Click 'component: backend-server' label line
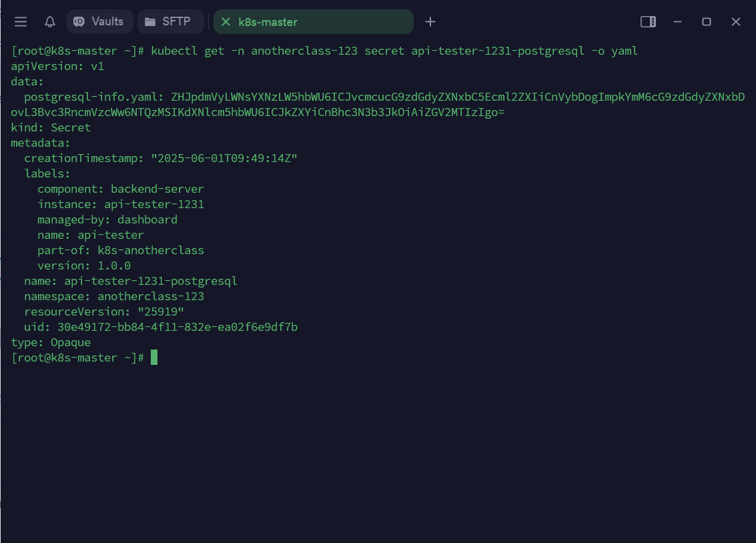Viewport: 756px width, 543px height. (x=121, y=189)
